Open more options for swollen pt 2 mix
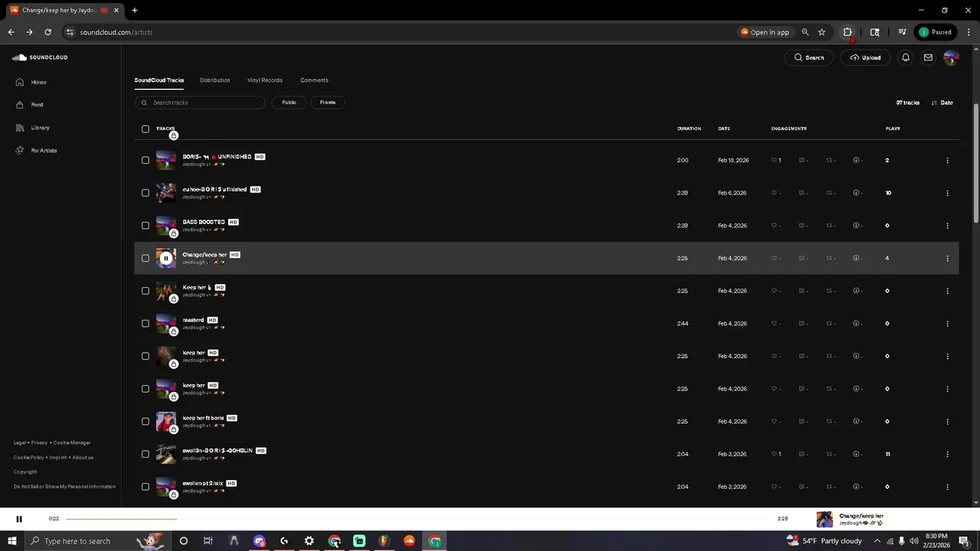980x551 pixels. tap(947, 487)
